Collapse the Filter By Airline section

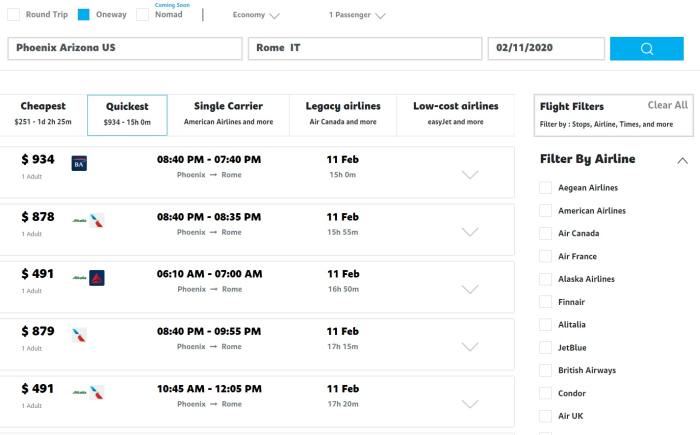(x=682, y=160)
